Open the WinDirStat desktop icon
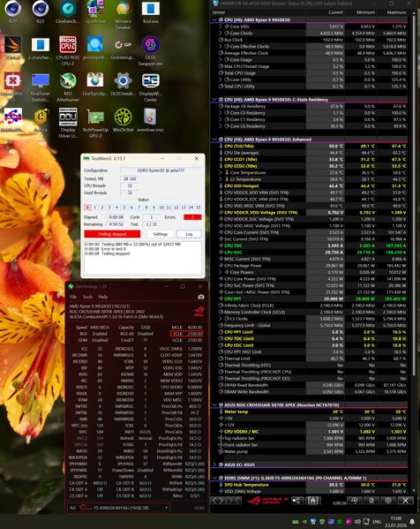420x529 pixels. click(x=123, y=120)
